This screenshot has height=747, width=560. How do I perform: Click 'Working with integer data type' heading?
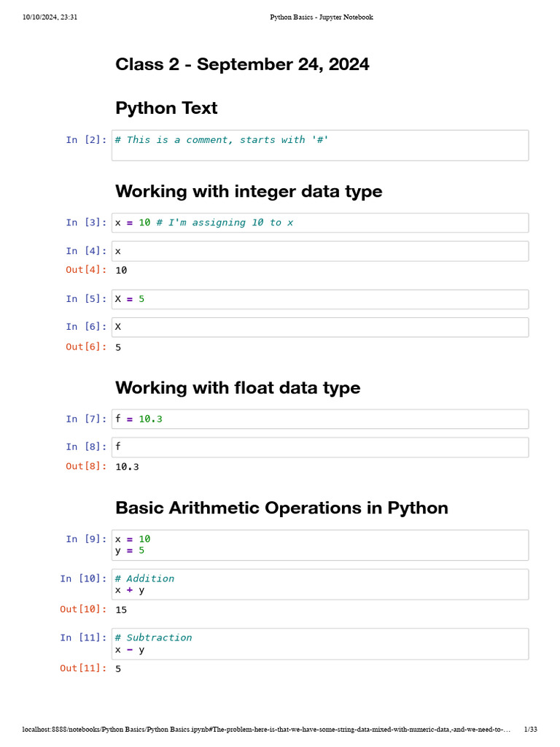tap(249, 192)
